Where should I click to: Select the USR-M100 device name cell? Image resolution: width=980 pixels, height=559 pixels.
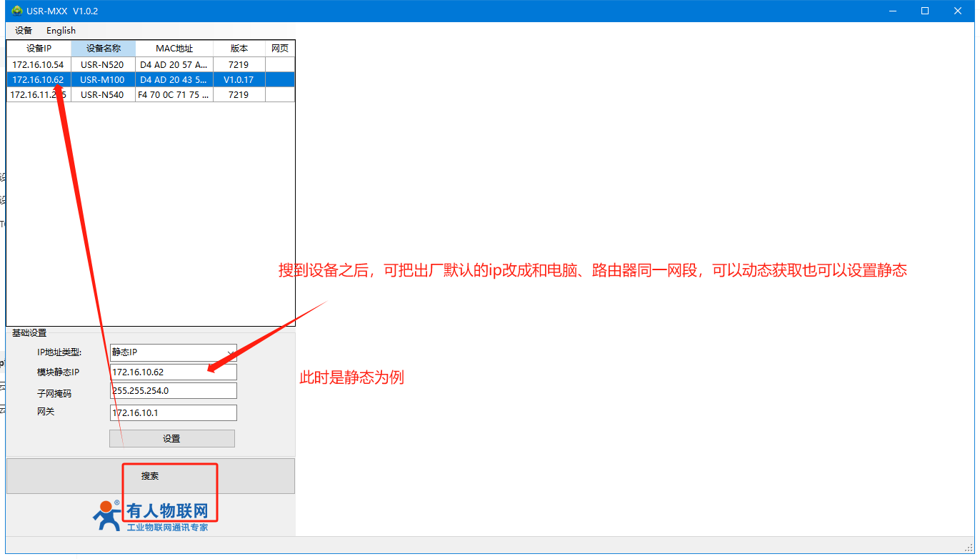tap(102, 80)
